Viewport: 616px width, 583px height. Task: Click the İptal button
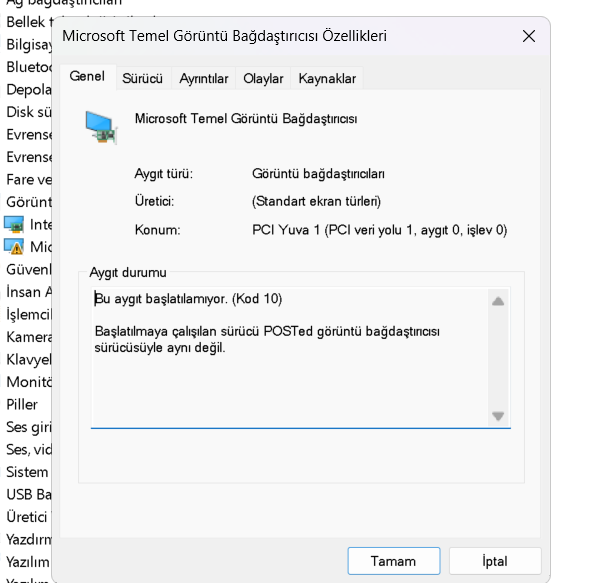point(495,561)
